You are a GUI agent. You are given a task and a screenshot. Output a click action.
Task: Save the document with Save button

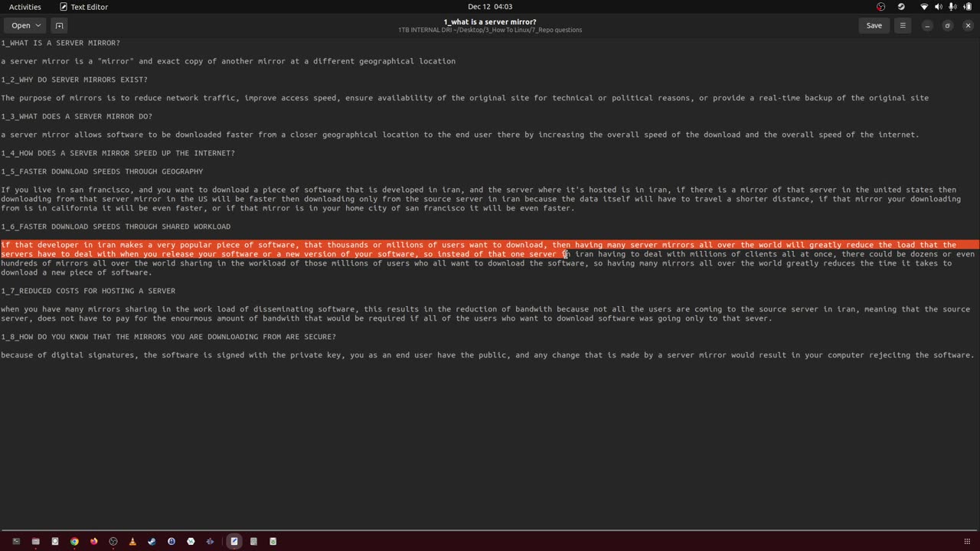click(874, 25)
